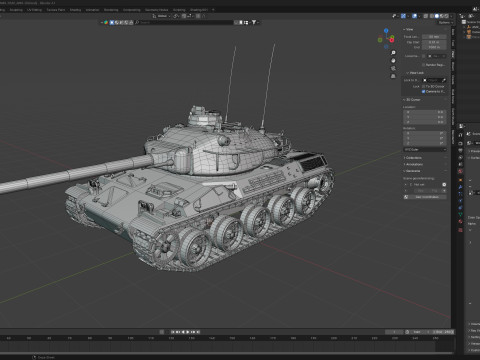This screenshot has height=360, width=480.
Task: Select wireframe viewport shading mode
Action: [x=432, y=16]
